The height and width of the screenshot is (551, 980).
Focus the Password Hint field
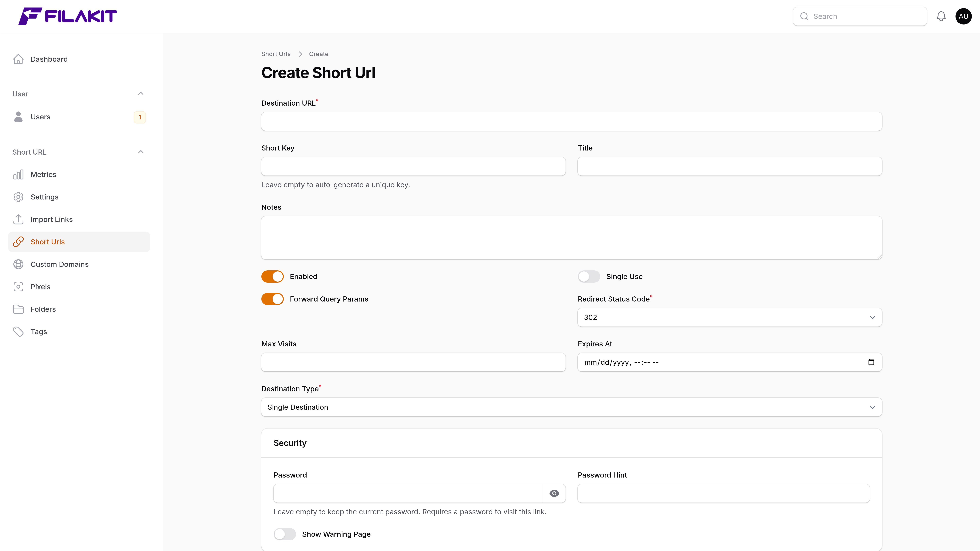click(724, 493)
